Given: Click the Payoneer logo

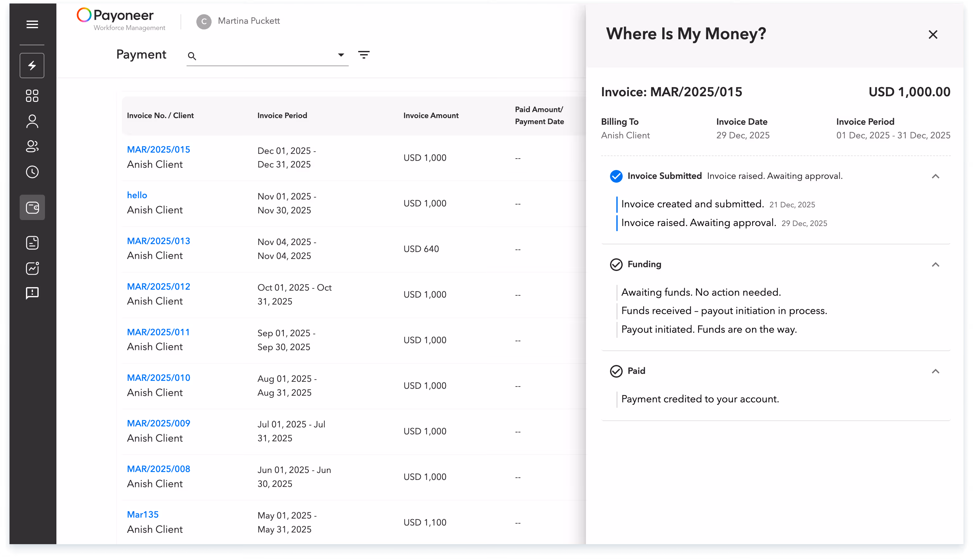Looking at the screenshot, I should 121,19.
